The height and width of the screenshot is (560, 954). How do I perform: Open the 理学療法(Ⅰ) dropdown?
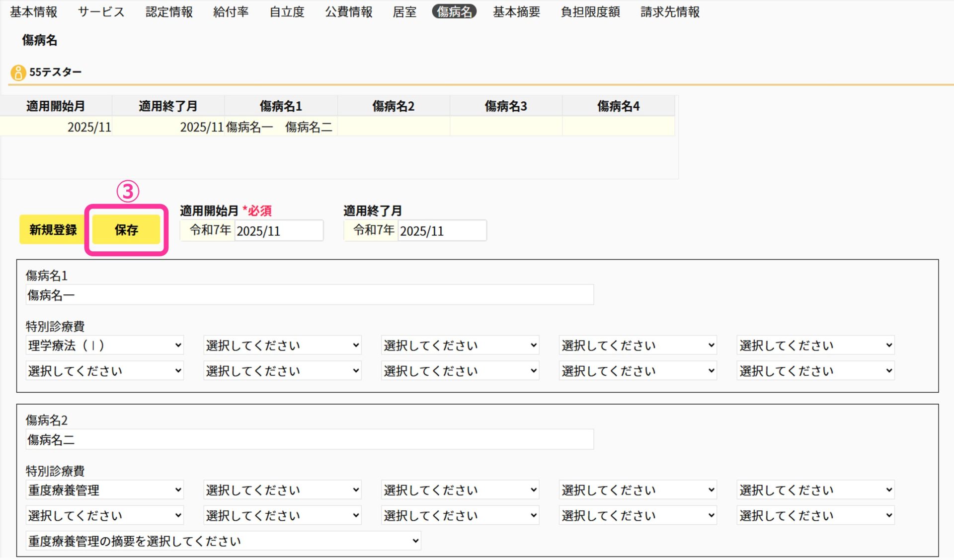(105, 346)
